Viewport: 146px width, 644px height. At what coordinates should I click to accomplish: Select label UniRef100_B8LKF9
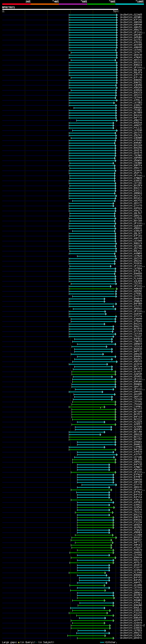pos(131,72)
